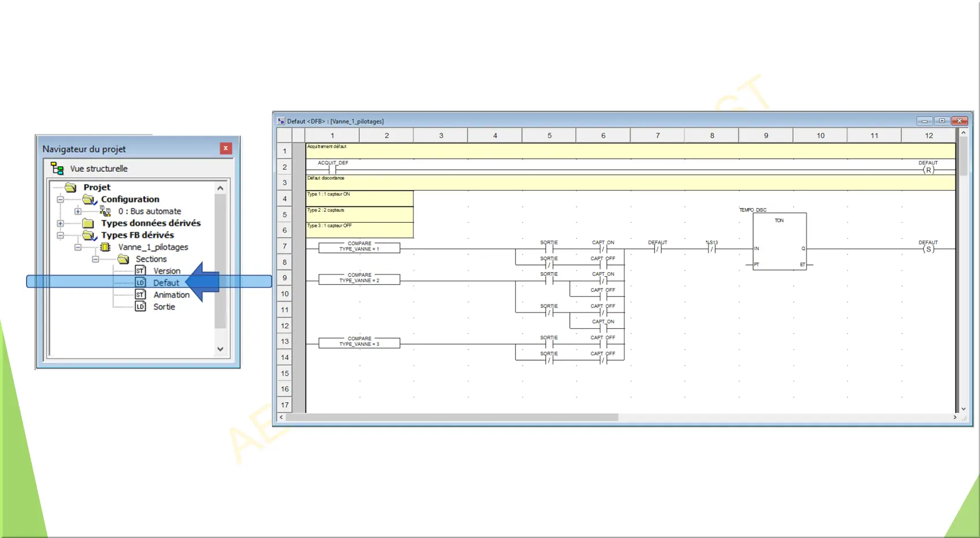Expand the Types données dérivés node
The width and height of the screenshot is (980, 538).
coord(60,223)
